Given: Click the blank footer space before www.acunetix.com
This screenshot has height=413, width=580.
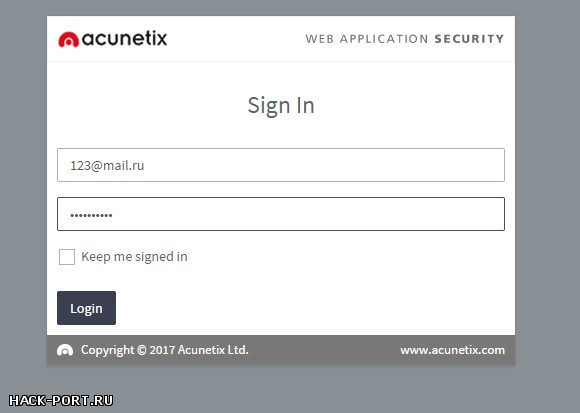Looking at the screenshot, I should click(324, 350).
